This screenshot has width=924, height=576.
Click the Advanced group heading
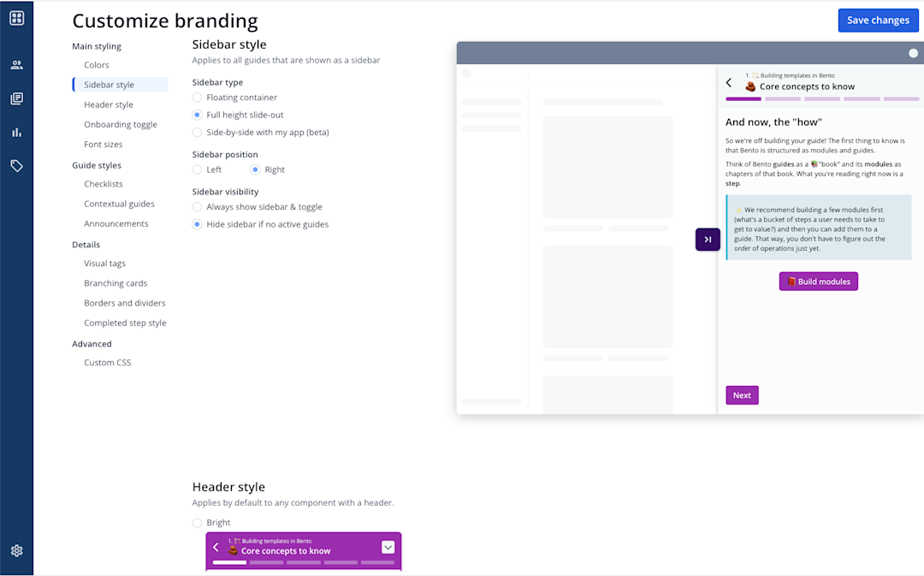pos(92,344)
